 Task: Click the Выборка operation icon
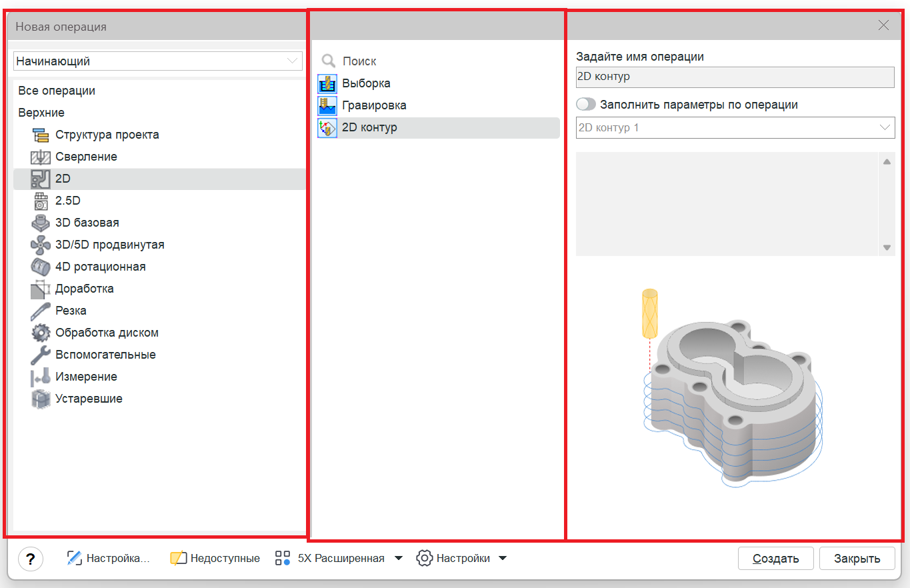tap(327, 84)
